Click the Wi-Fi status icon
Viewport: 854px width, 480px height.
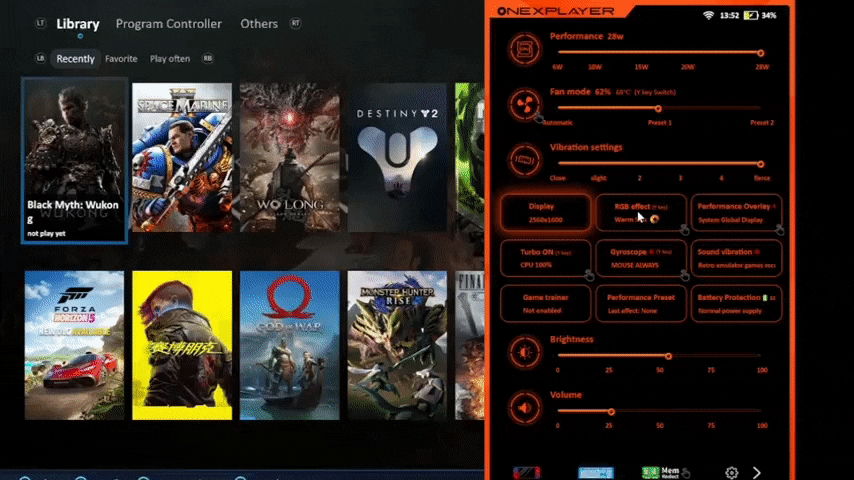pyautogui.click(x=708, y=15)
